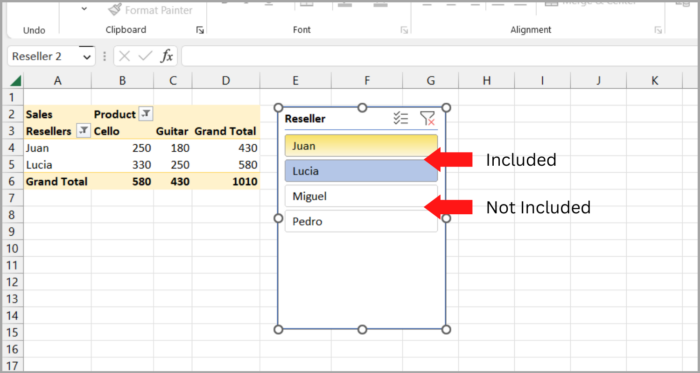Click the slicer Clear Filter icon
This screenshot has height=373, width=700.
(x=427, y=119)
